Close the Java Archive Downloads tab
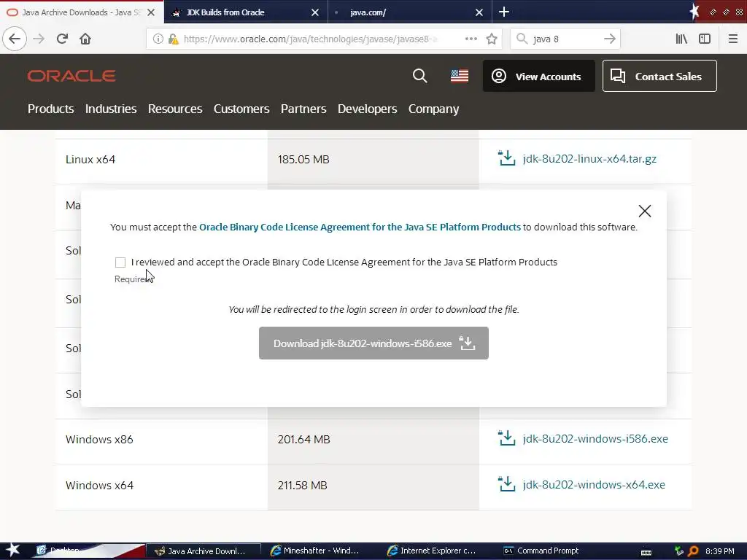 (x=151, y=12)
